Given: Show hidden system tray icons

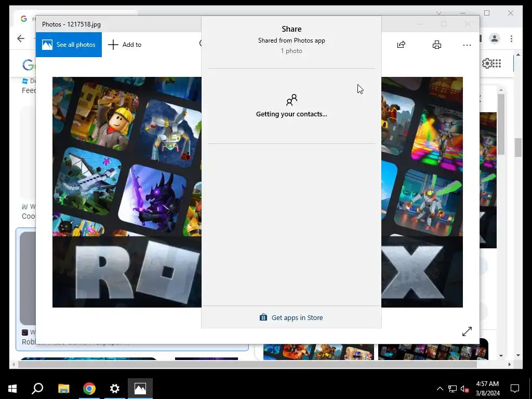Looking at the screenshot, I should coord(440,389).
